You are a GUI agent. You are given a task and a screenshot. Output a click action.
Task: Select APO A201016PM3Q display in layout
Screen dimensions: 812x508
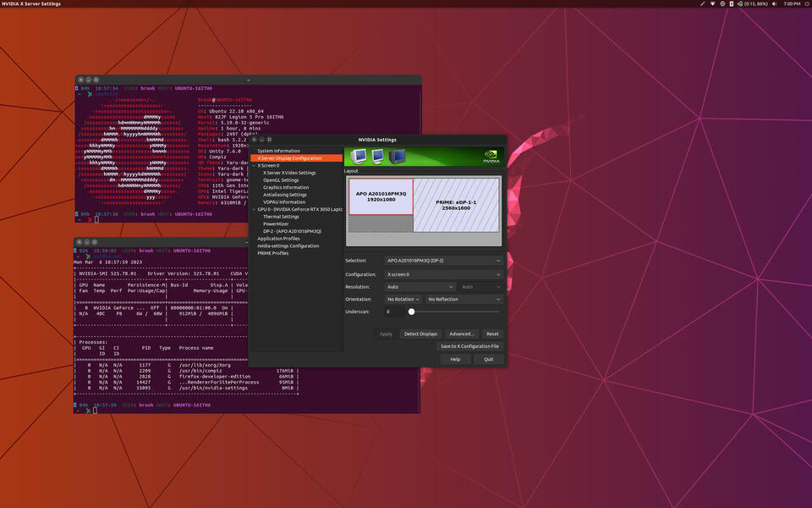(x=381, y=196)
